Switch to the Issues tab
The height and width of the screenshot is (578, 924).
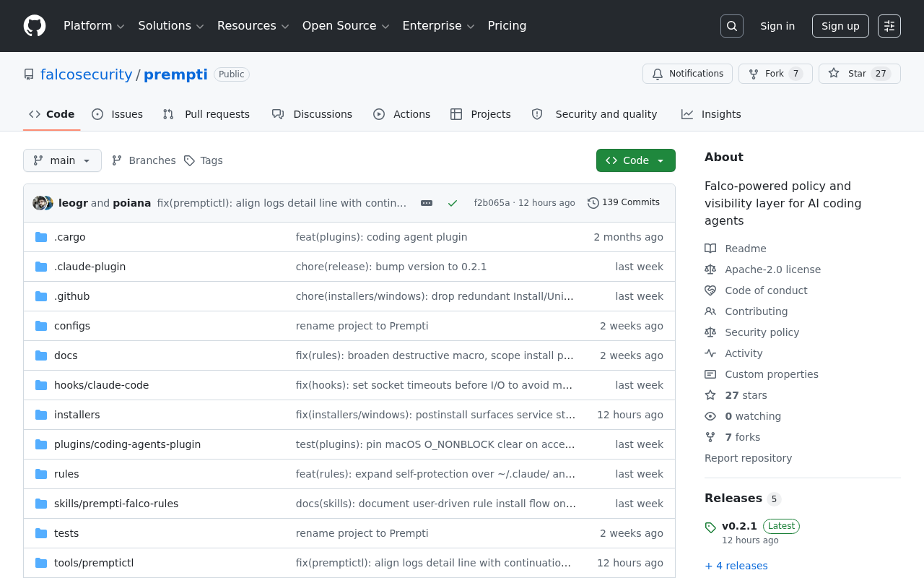click(x=118, y=114)
